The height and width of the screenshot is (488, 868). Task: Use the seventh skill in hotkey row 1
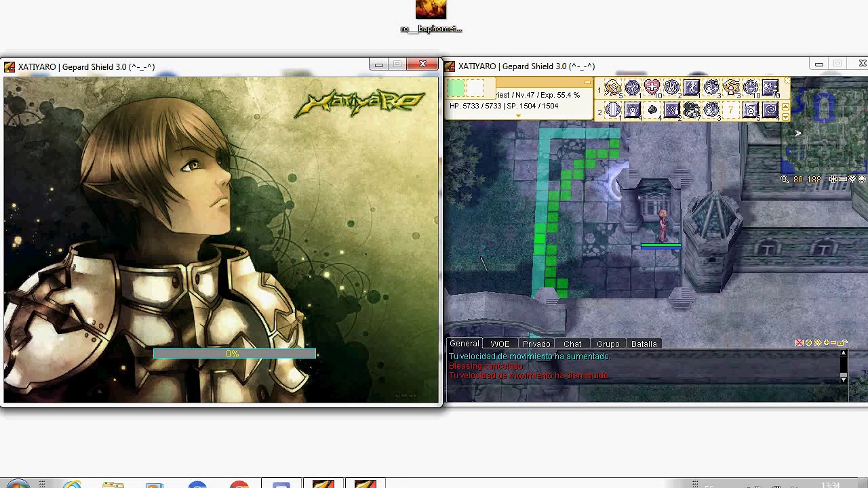pyautogui.click(x=731, y=87)
